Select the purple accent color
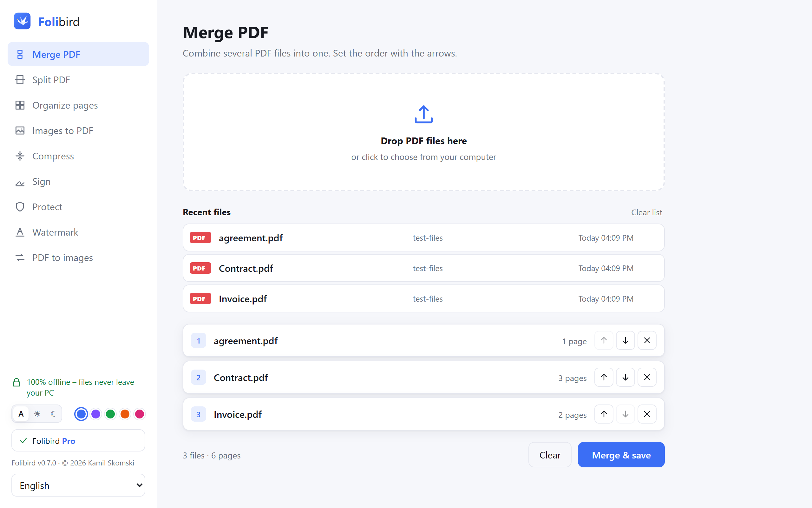This screenshot has width=812, height=508. pyautogui.click(x=95, y=414)
